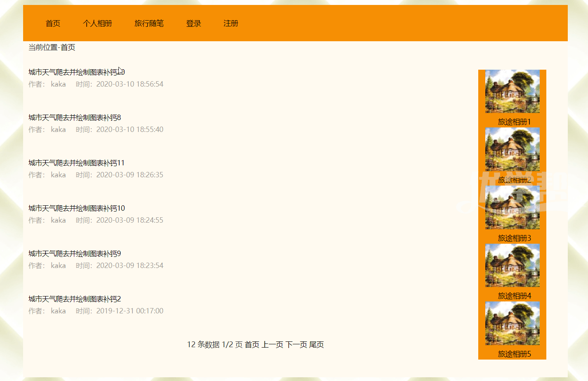Go to 个人相册 in the navigation bar
The image size is (588, 381).
(97, 24)
